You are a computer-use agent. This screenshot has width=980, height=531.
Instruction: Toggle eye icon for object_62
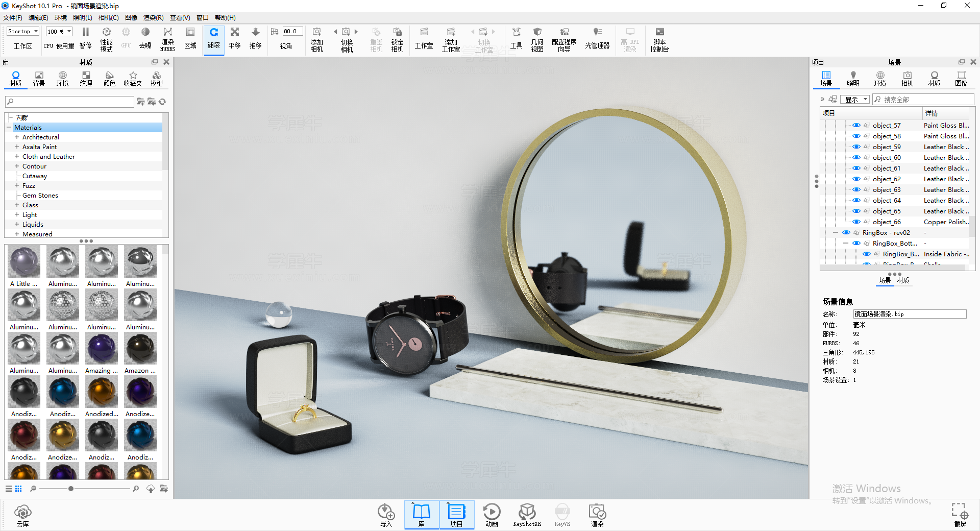tap(856, 179)
